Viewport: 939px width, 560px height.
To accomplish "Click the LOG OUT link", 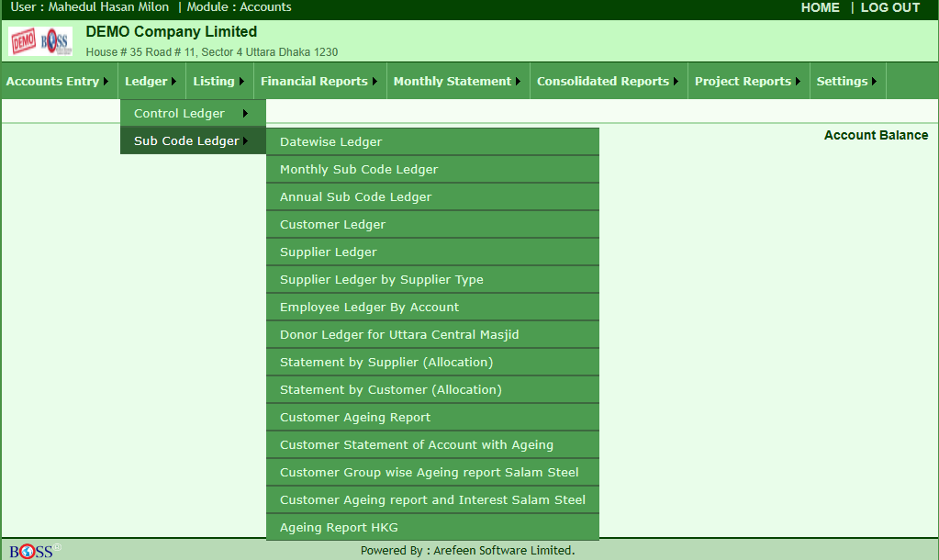I will (890, 7).
